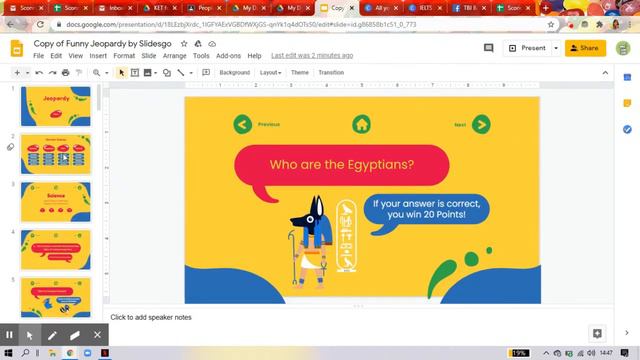
Task: Collapse the menus with the up chevron
Action: pyautogui.click(x=605, y=73)
